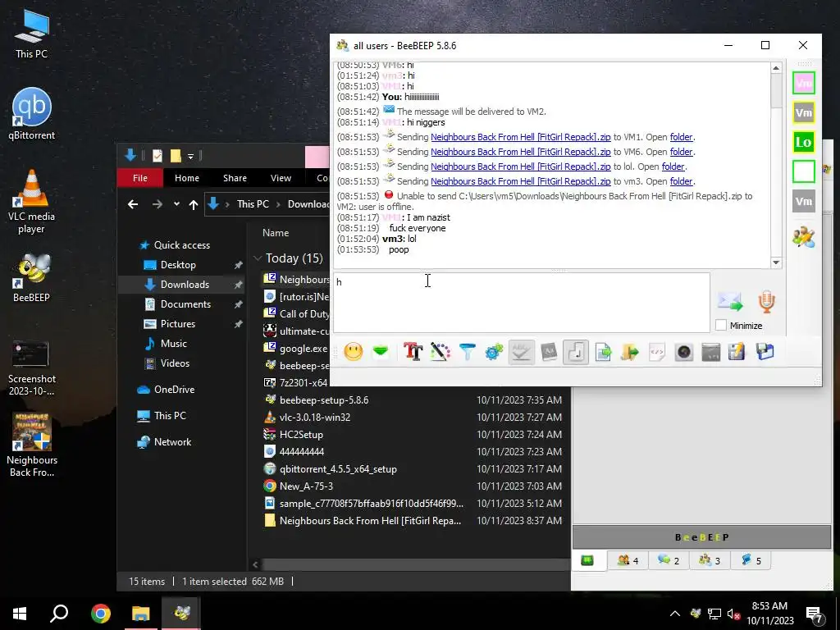Click the yellow-bordered Vm user avatar
Viewport: 840px width, 630px height.
point(804,112)
